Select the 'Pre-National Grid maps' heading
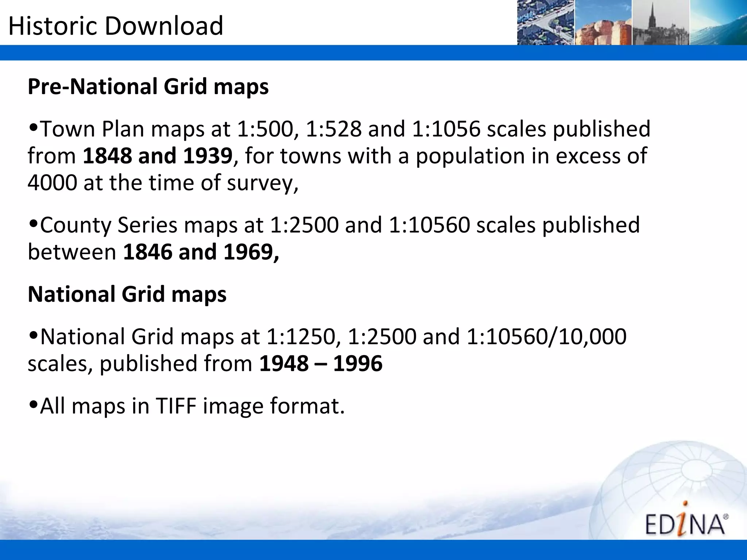Image resolution: width=747 pixels, height=560 pixels. (148, 86)
